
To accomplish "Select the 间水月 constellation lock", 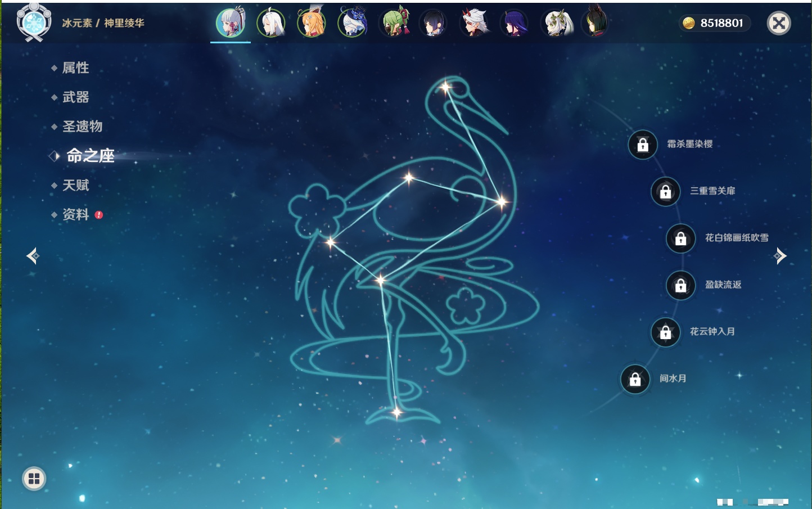I will click(x=635, y=379).
